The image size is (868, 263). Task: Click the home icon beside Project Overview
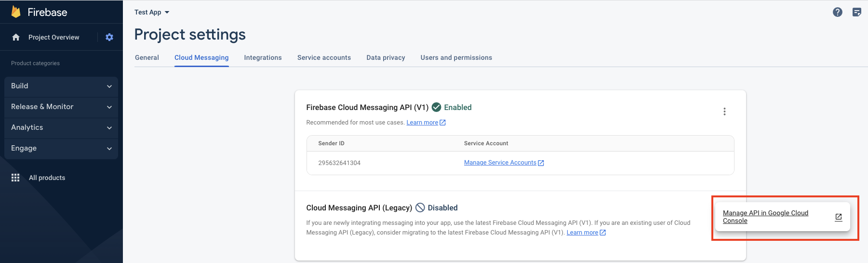[16, 37]
